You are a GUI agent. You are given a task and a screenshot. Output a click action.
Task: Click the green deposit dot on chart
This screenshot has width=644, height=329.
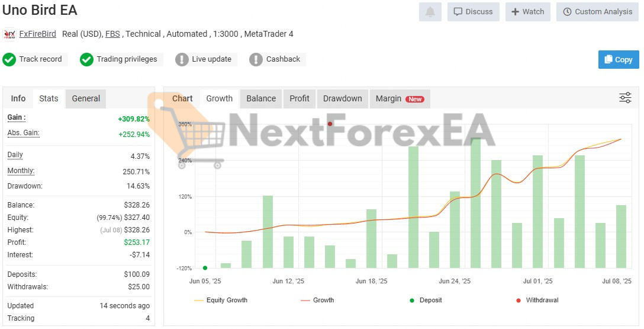point(205,268)
